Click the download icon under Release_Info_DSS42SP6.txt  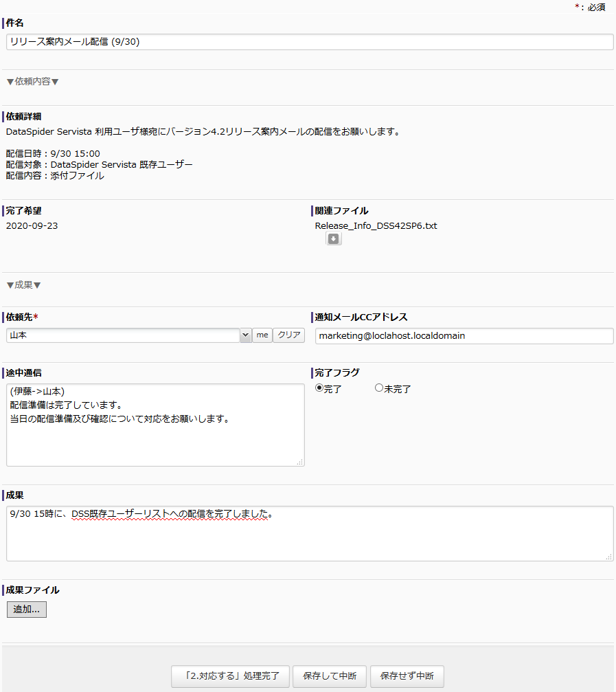click(333, 239)
